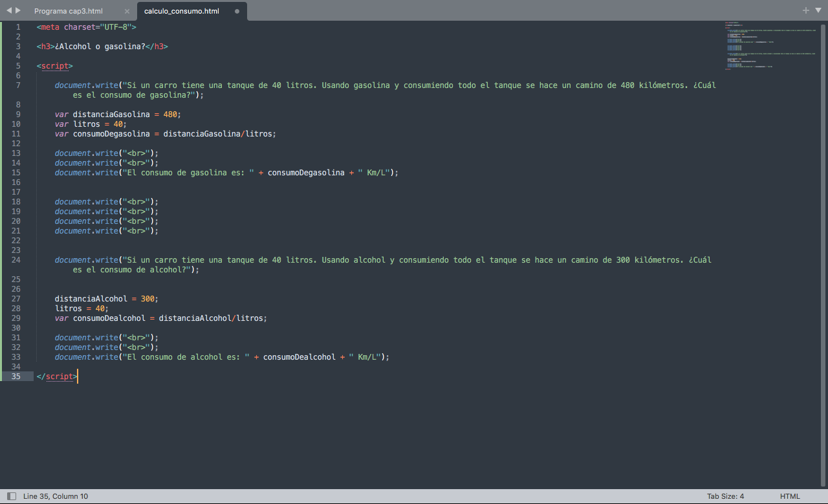This screenshot has width=828, height=504.
Task: Click the litros = 40 line 28
Action: pyautogui.click(x=82, y=309)
